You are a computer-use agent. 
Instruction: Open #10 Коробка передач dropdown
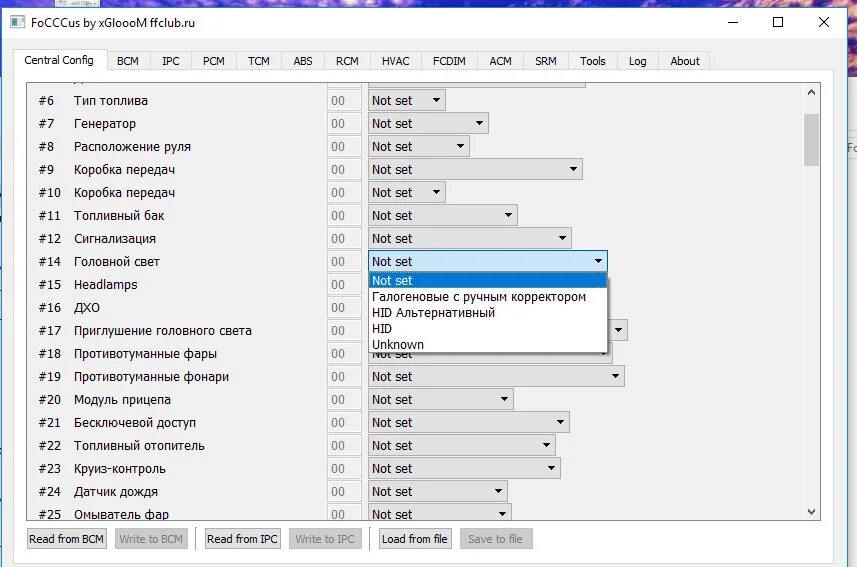(407, 192)
